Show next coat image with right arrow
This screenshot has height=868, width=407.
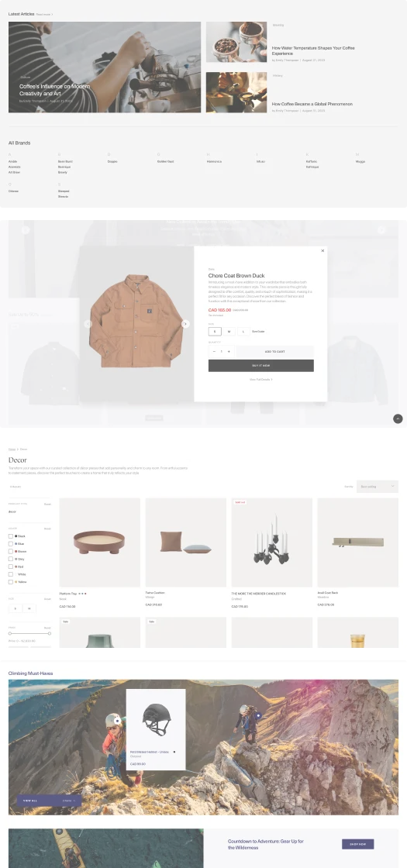click(x=185, y=324)
